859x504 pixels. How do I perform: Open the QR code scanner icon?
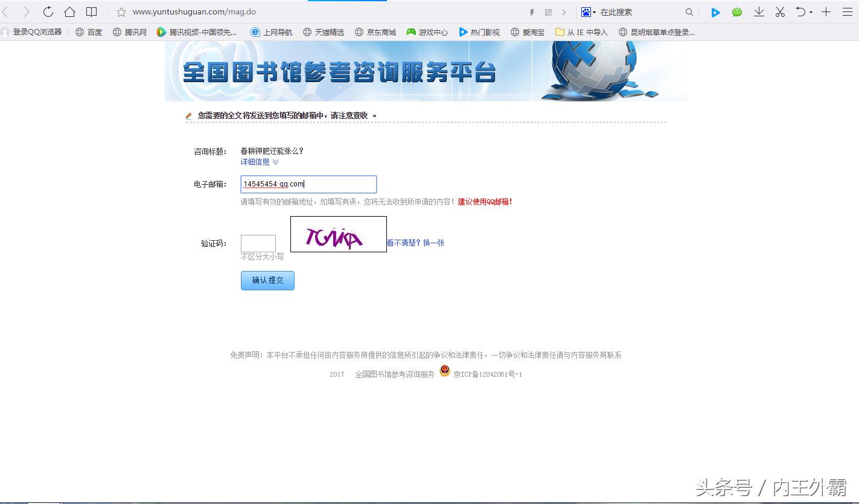548,11
